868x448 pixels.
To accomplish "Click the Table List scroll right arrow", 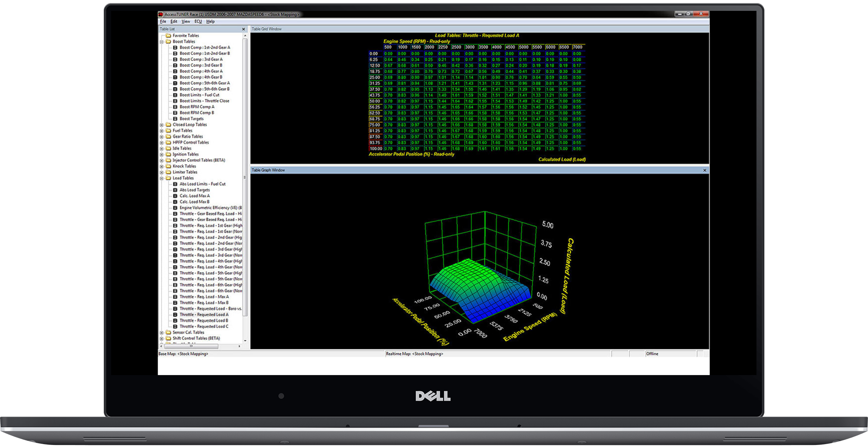I will [x=240, y=346].
